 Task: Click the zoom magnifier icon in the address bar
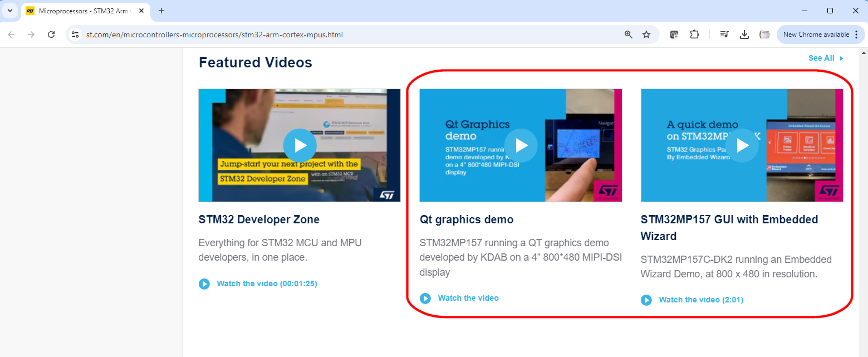point(628,34)
